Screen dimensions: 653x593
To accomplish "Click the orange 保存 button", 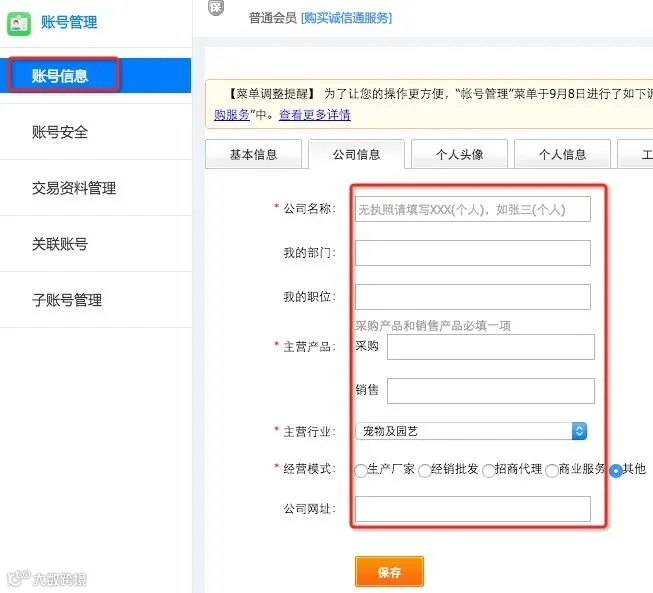I will tap(389, 572).
